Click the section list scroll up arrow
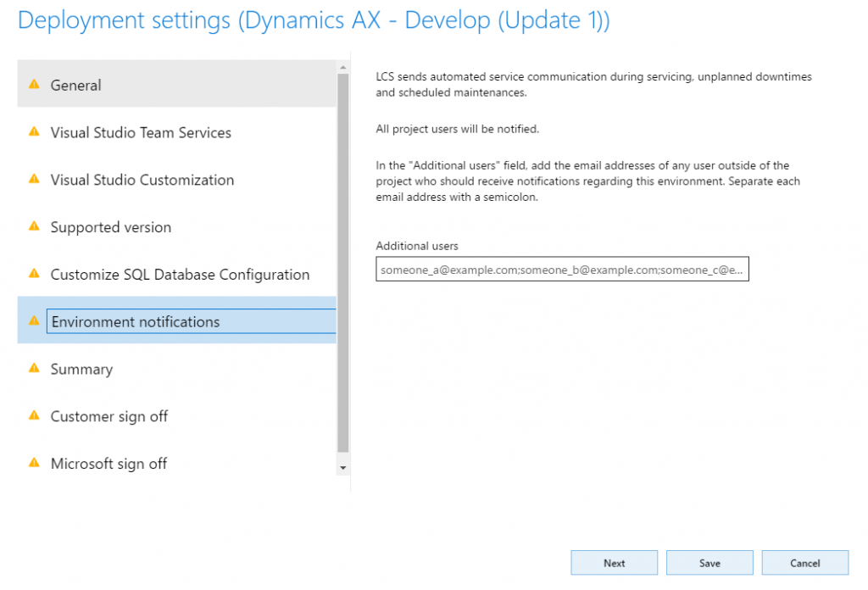The width and height of the screenshot is (868, 590). coord(342,67)
